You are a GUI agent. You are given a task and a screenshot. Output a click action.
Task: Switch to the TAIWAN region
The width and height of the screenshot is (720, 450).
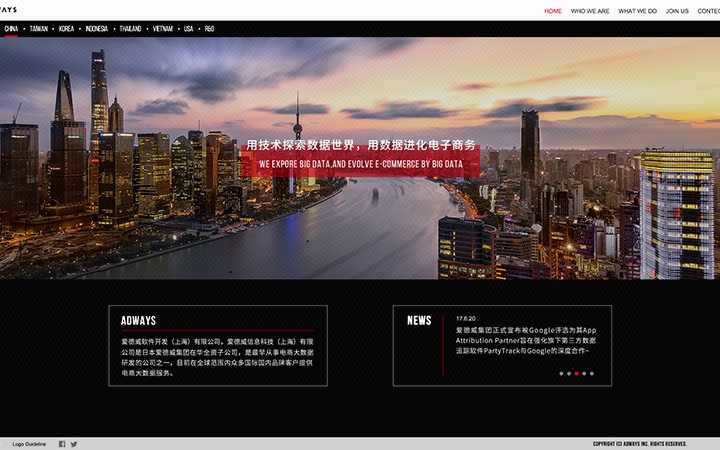pos(39,28)
